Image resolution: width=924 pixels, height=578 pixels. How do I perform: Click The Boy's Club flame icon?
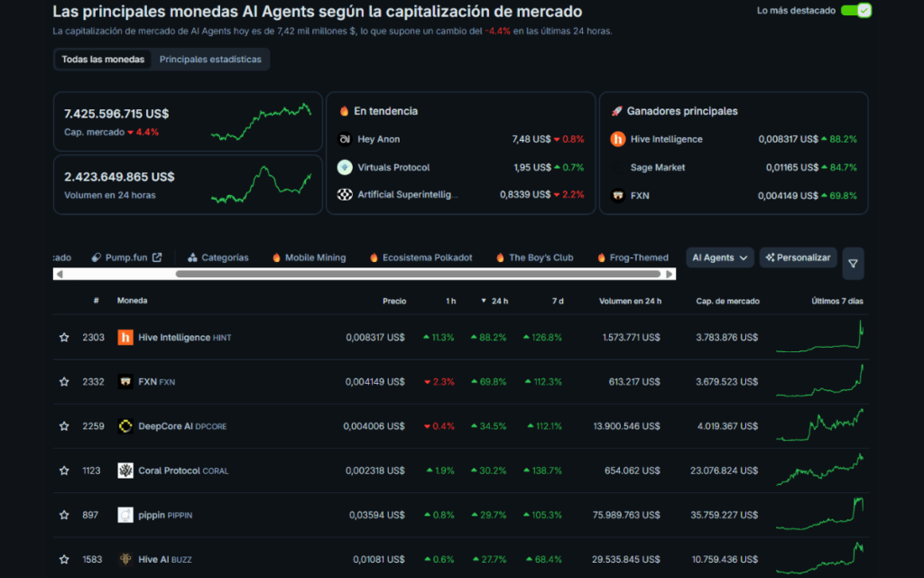[500, 257]
